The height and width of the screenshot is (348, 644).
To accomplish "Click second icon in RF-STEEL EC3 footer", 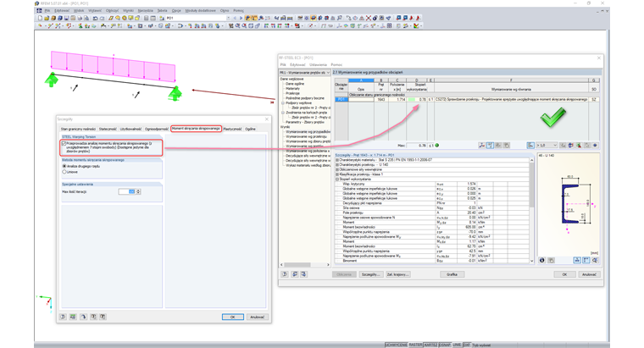I will pyautogui.click(x=295, y=274).
